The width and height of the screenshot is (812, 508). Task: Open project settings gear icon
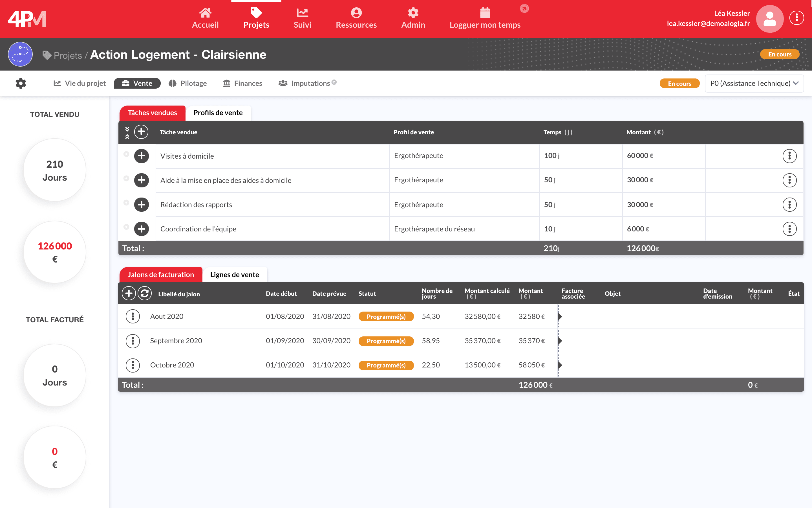21,83
